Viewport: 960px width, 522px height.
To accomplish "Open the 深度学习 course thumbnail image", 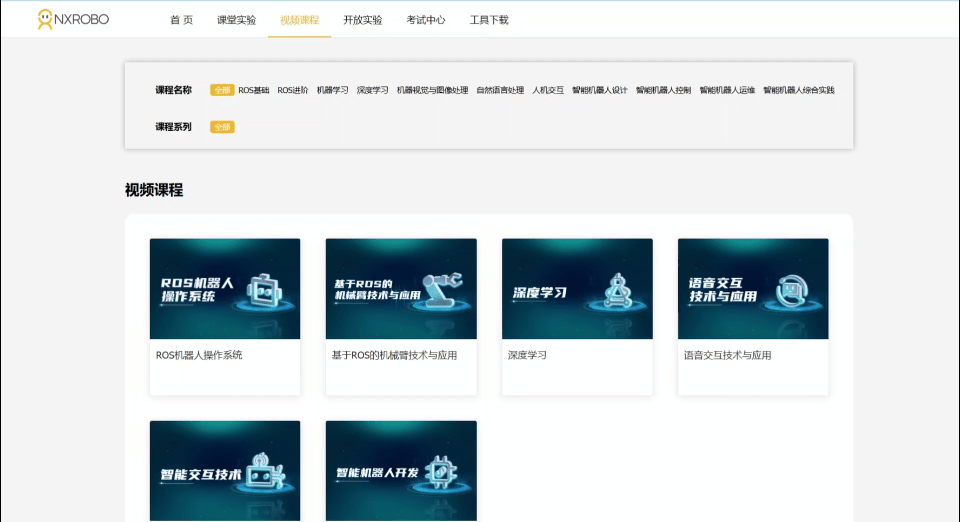I will (577, 288).
